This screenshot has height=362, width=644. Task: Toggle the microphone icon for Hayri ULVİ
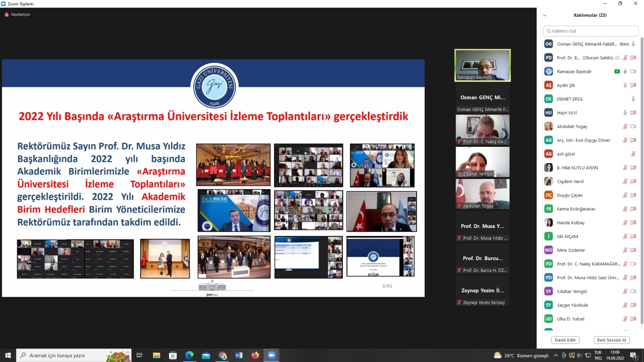click(x=625, y=113)
